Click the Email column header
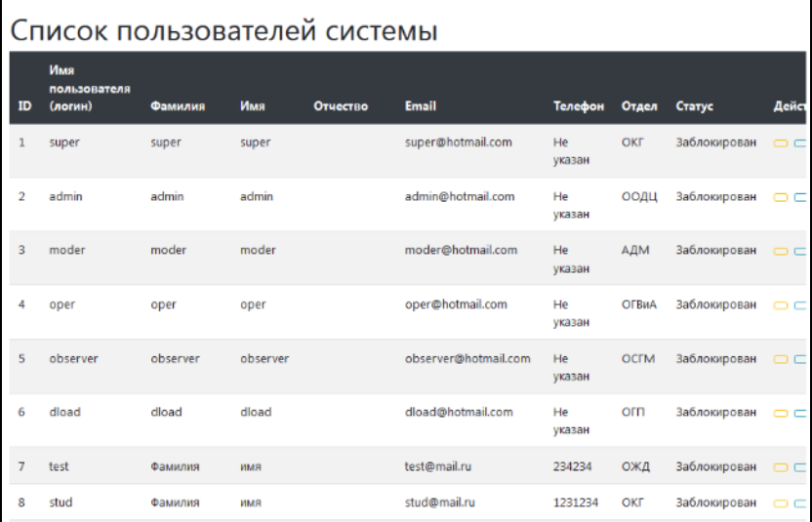This screenshot has width=812, height=522. [421, 106]
